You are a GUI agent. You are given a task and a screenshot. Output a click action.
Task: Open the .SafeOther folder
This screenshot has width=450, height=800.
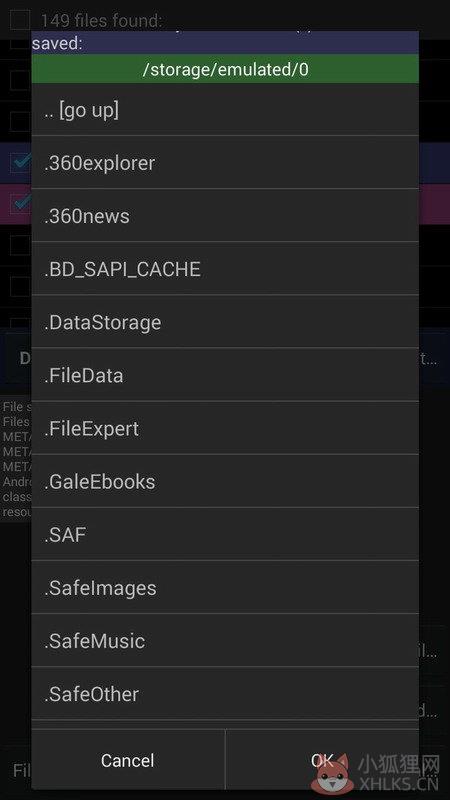click(x=225, y=693)
